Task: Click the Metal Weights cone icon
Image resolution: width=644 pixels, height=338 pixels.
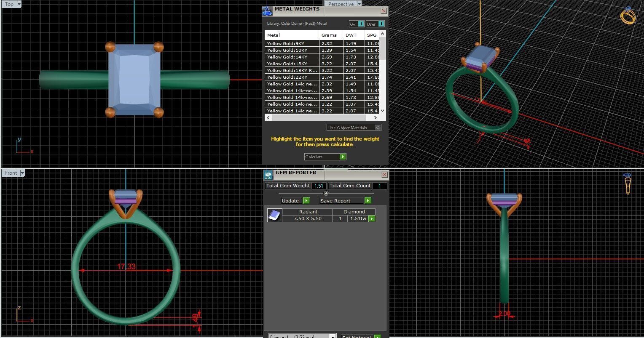Action: (267, 11)
